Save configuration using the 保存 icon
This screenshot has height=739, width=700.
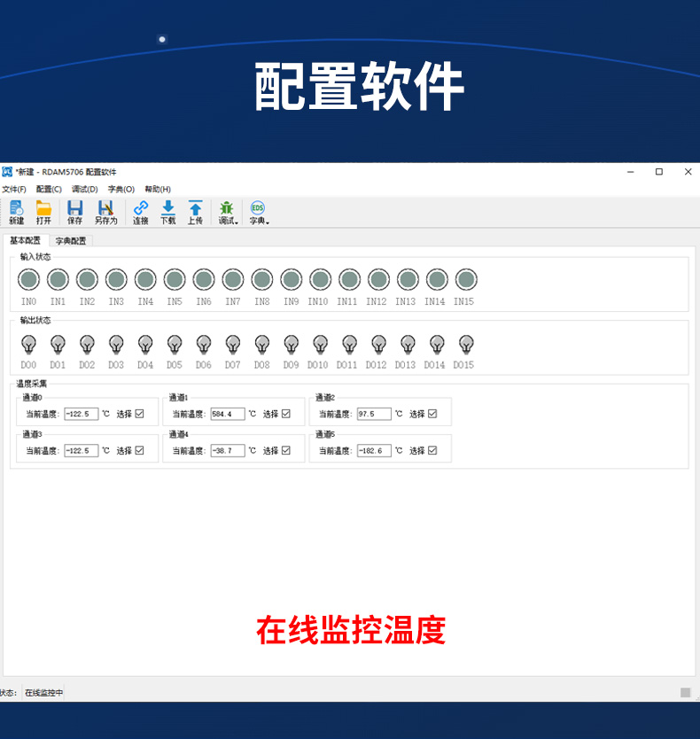point(74,212)
